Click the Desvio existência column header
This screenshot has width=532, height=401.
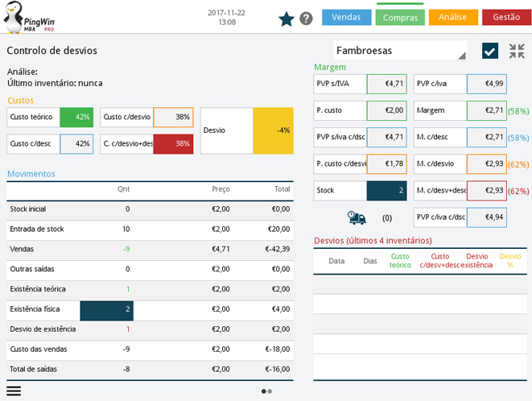pos(476,261)
